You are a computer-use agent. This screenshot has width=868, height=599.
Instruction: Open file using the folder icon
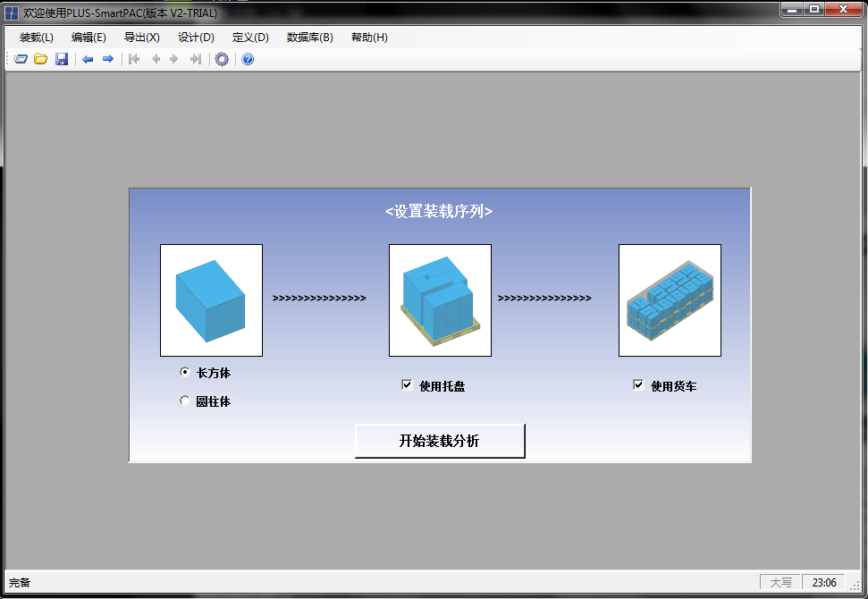pyautogui.click(x=40, y=59)
